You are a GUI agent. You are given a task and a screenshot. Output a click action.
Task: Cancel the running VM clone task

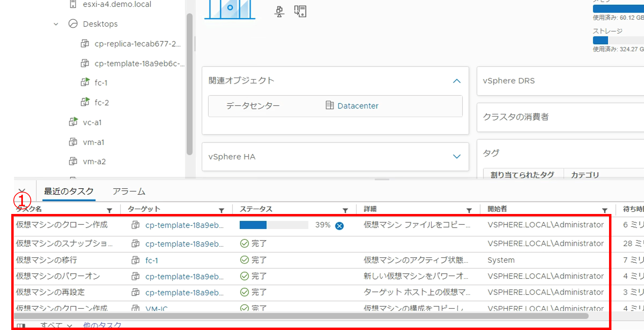pos(339,226)
